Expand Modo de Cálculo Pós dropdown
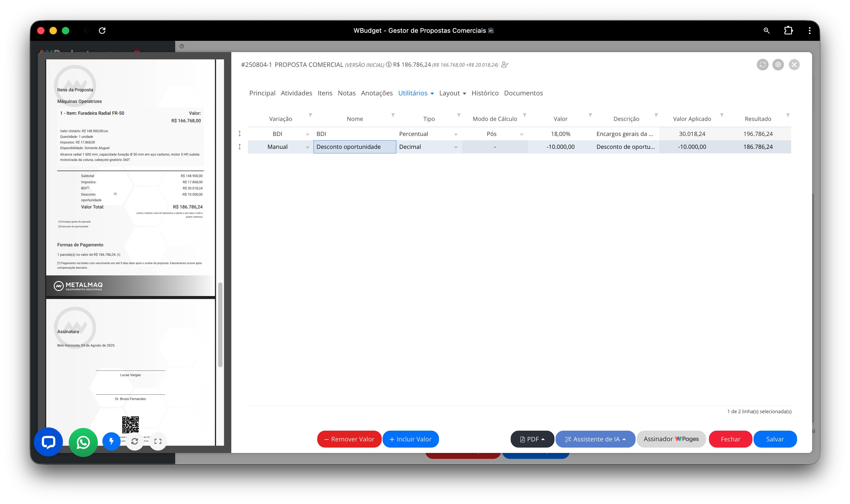The width and height of the screenshot is (850, 504). (521, 135)
